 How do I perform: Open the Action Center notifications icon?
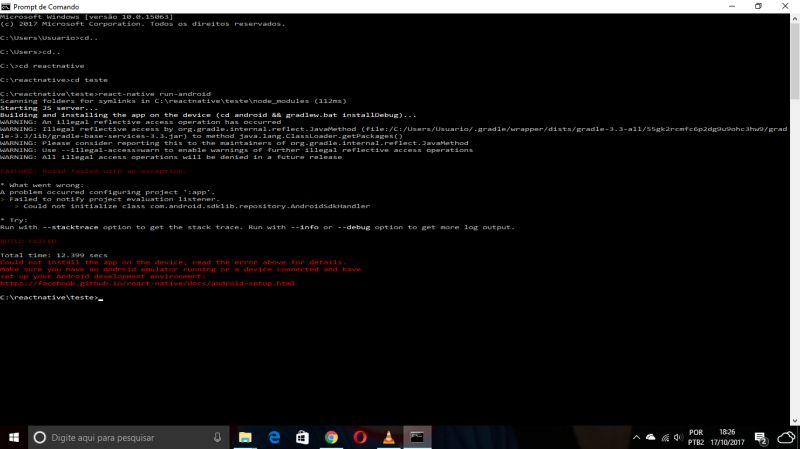click(x=761, y=438)
